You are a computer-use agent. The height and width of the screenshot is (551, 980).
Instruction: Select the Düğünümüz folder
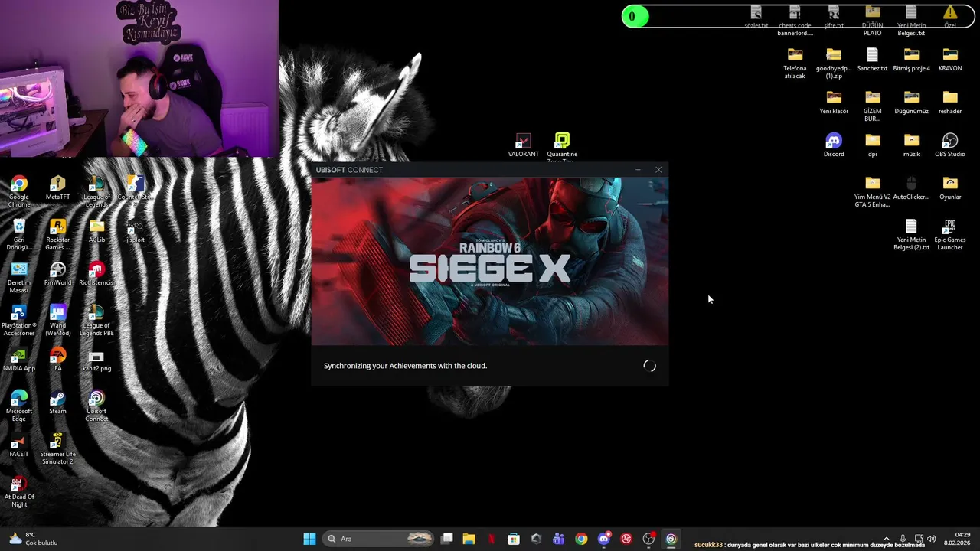pyautogui.click(x=911, y=102)
